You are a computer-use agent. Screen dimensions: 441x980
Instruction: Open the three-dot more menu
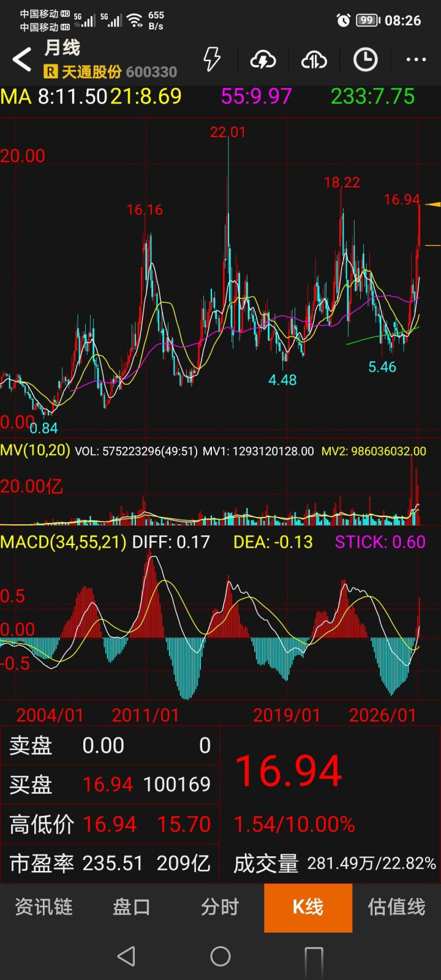[x=417, y=60]
